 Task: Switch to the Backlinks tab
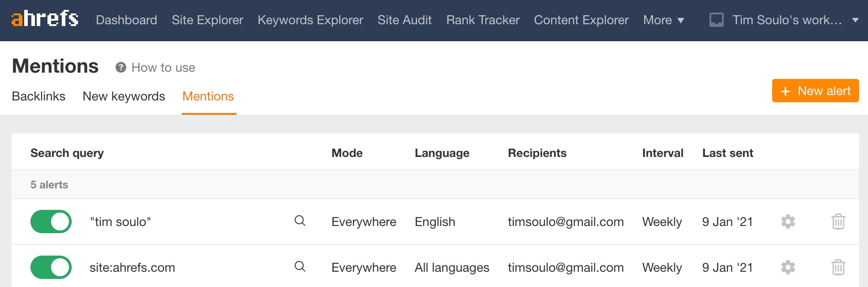click(x=39, y=96)
